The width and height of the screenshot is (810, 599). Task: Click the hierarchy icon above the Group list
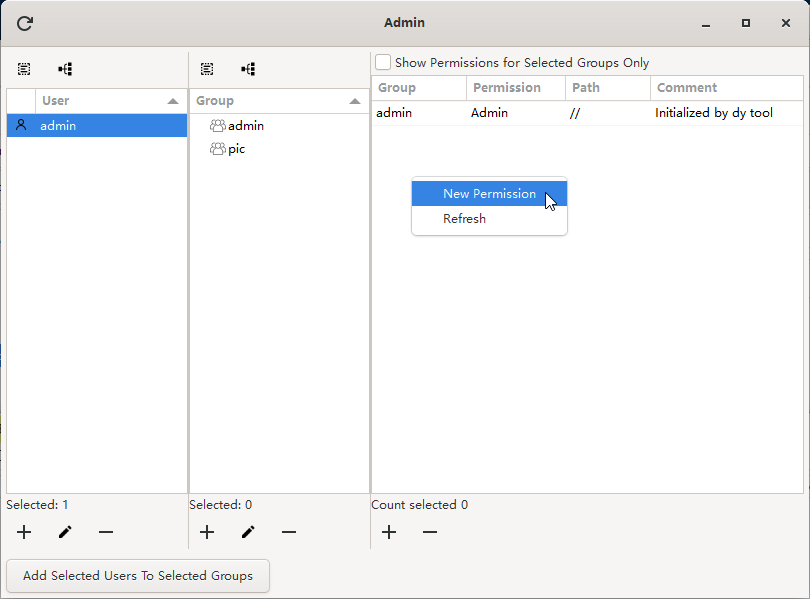pos(248,69)
